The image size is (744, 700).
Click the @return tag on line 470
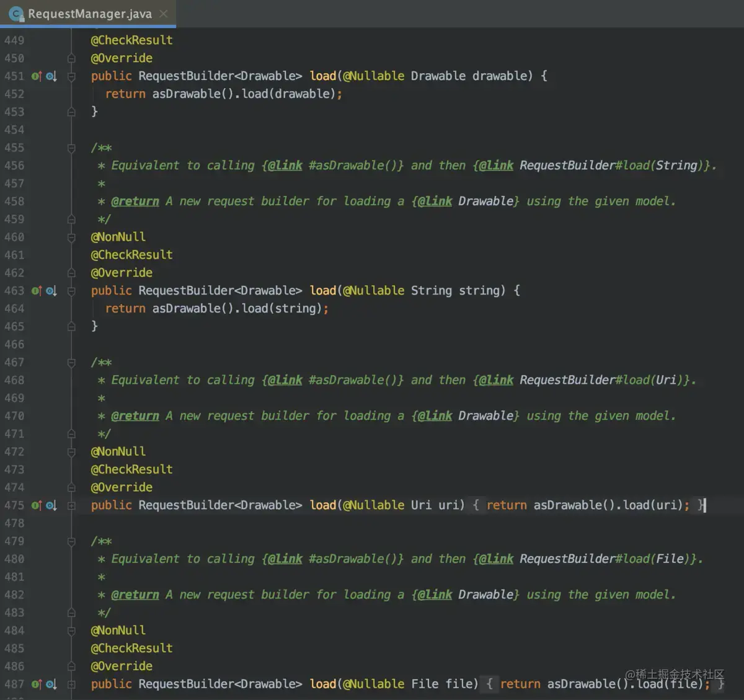[x=135, y=416]
